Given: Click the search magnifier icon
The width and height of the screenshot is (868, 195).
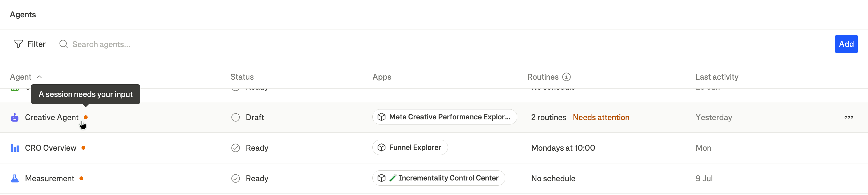Looking at the screenshot, I should pyautogui.click(x=63, y=44).
